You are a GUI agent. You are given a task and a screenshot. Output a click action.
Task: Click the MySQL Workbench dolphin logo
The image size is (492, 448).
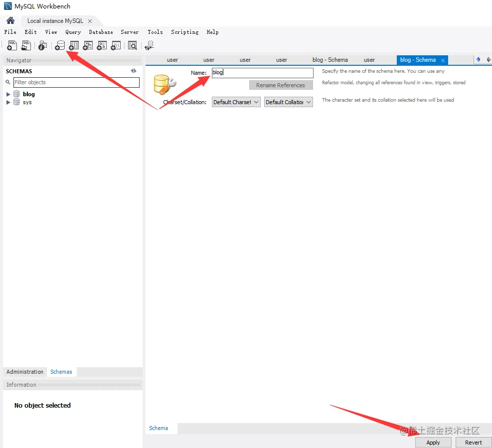pyautogui.click(x=8, y=6)
